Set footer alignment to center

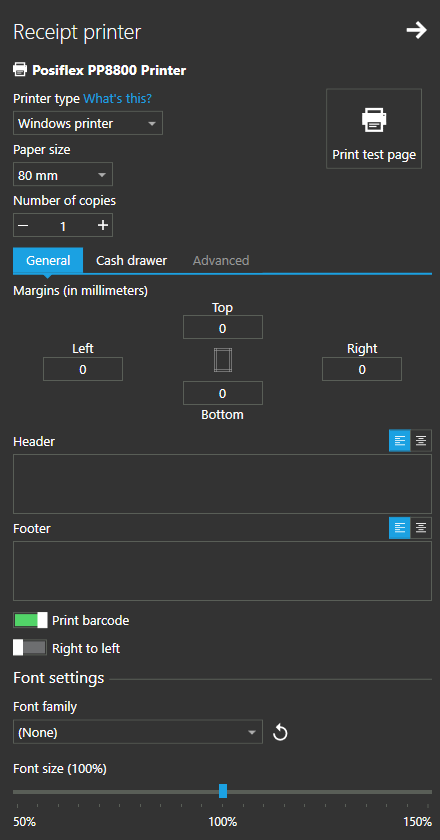(421, 528)
